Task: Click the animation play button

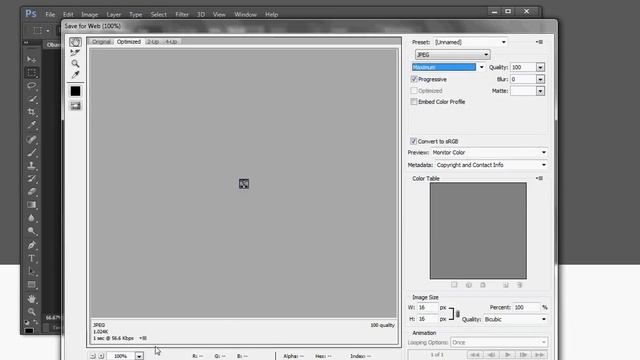Action: point(508,355)
